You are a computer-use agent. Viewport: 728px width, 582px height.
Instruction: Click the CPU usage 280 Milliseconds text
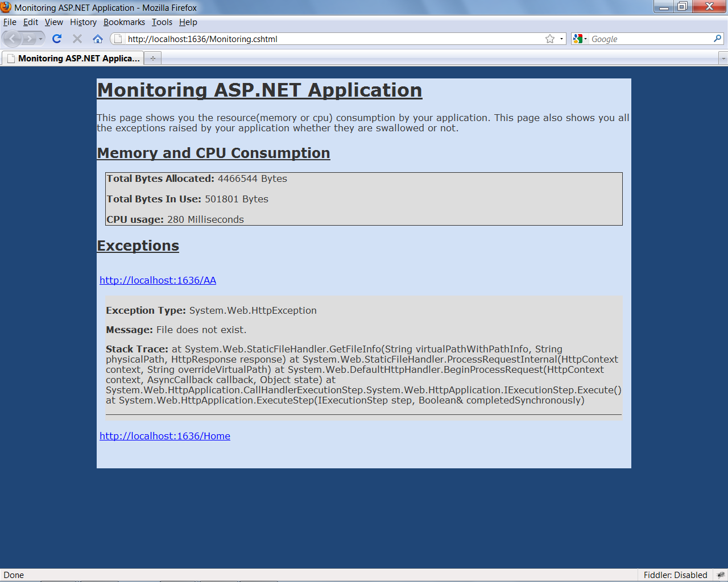pos(175,219)
